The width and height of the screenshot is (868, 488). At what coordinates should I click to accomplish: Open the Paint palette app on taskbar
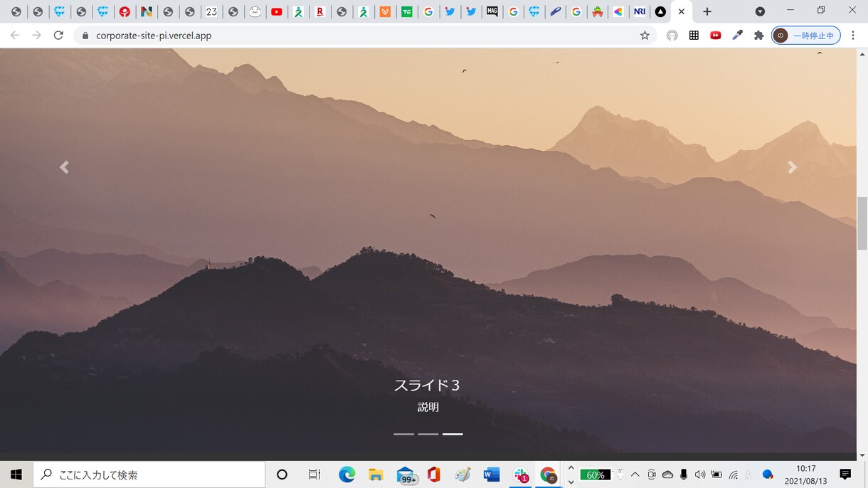pos(462,474)
